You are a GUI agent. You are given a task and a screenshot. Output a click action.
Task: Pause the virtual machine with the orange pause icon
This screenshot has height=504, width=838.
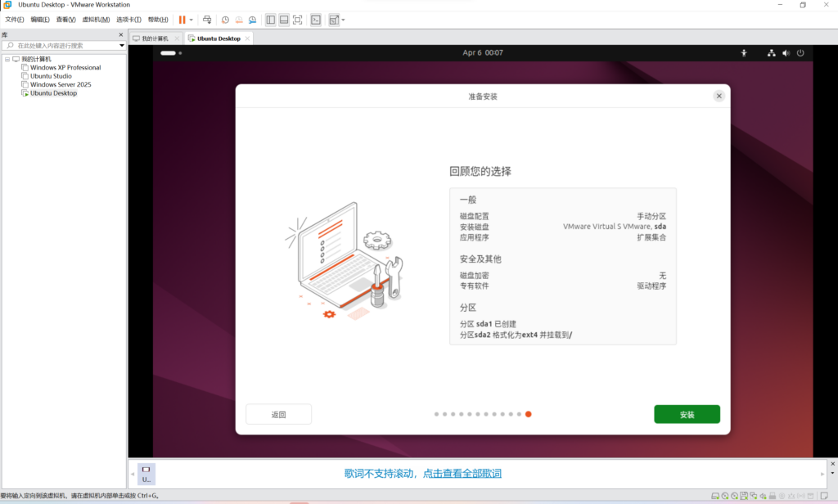[x=182, y=20]
